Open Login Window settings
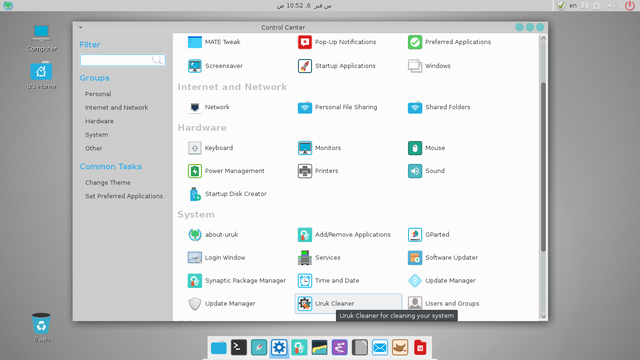Screen dimensions: 640x360 tap(216, 258)
